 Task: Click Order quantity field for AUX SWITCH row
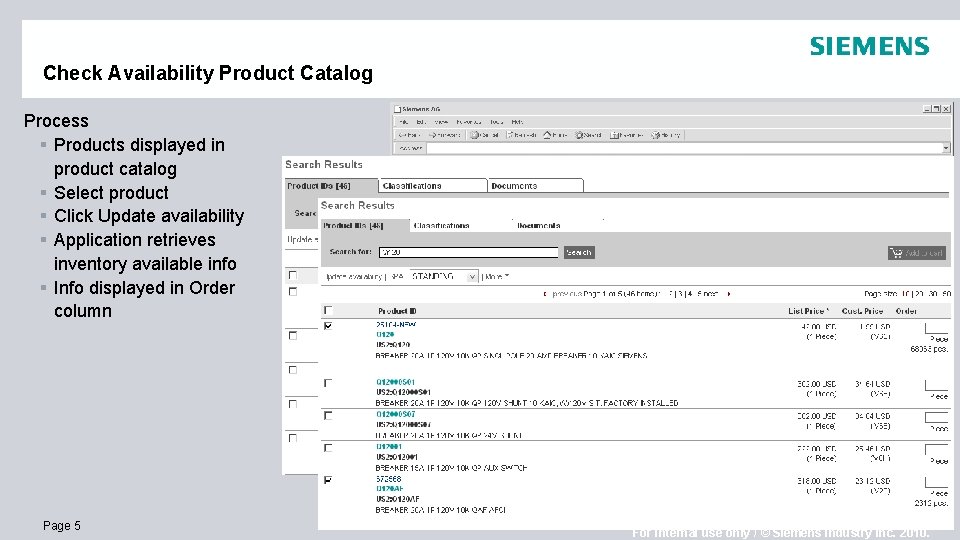click(x=936, y=449)
